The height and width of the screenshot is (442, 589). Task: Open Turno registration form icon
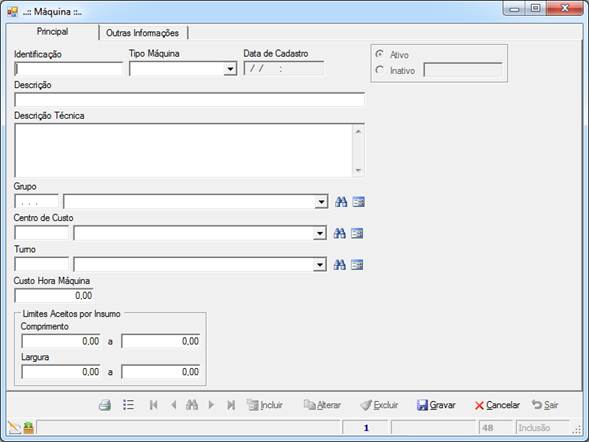click(x=357, y=265)
